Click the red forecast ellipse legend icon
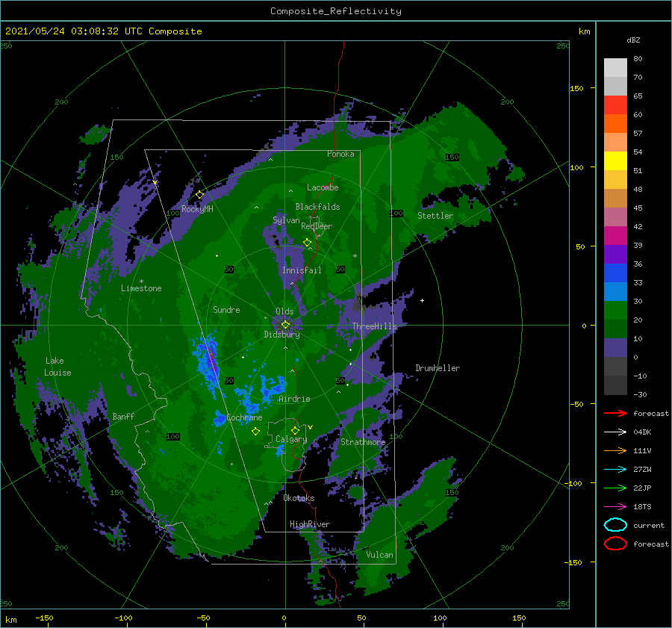Viewport: 672px width, 628px height. coord(615,544)
